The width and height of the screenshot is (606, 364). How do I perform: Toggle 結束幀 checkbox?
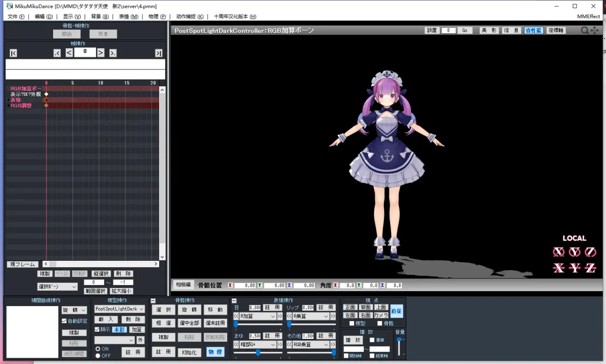click(x=372, y=356)
